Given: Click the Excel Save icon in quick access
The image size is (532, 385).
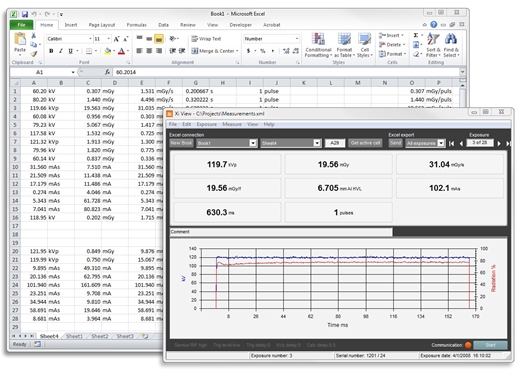Looking at the screenshot, I should point(25,14).
